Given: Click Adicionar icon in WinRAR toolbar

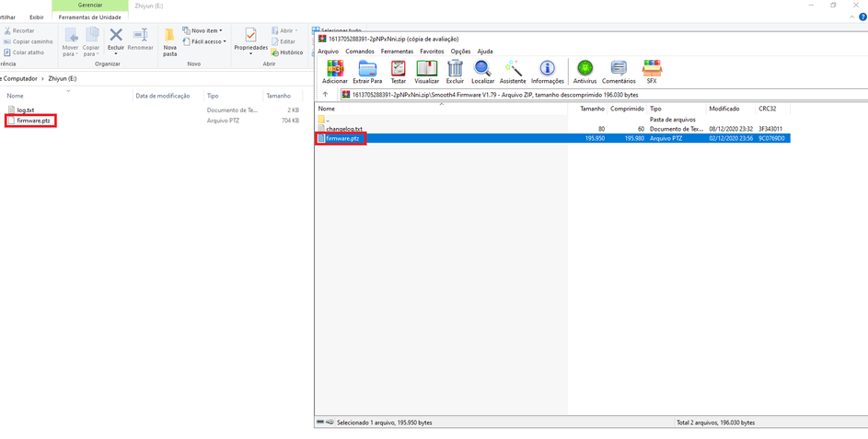Looking at the screenshot, I should click(334, 72).
